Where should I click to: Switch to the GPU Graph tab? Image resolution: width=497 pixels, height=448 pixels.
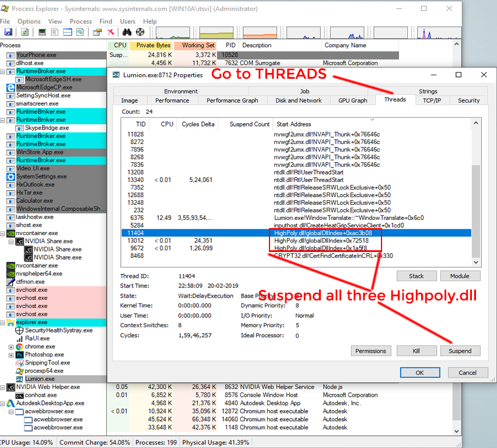[x=352, y=100]
